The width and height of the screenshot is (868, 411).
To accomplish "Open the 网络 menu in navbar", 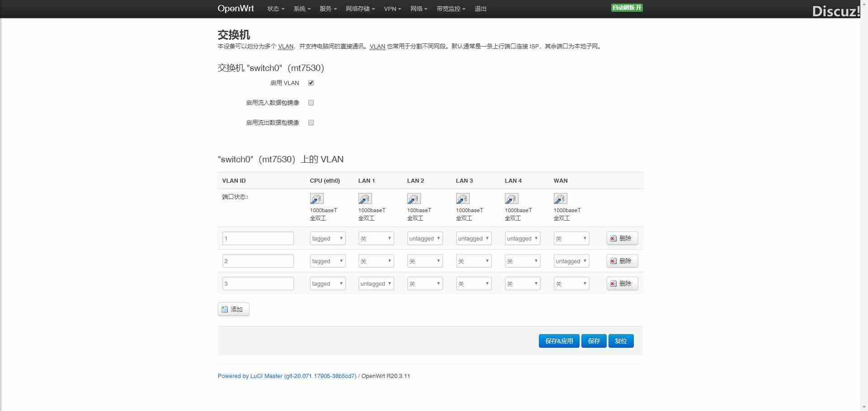I will pos(418,9).
